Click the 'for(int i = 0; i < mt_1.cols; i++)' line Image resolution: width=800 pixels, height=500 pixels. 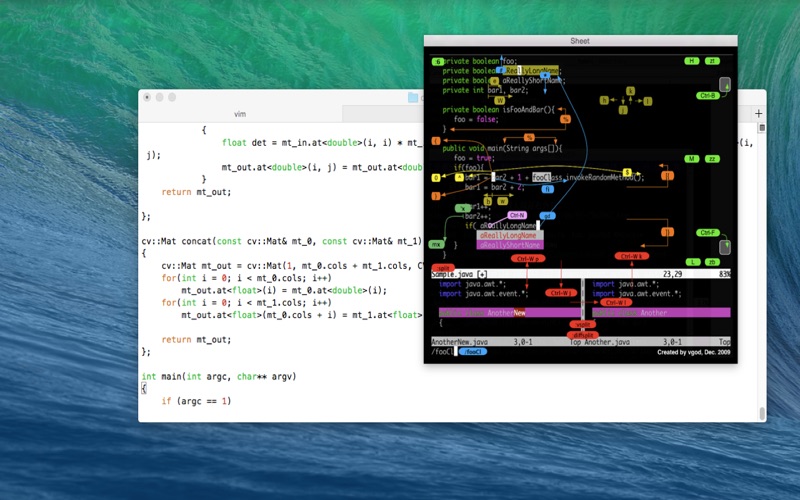246,303
